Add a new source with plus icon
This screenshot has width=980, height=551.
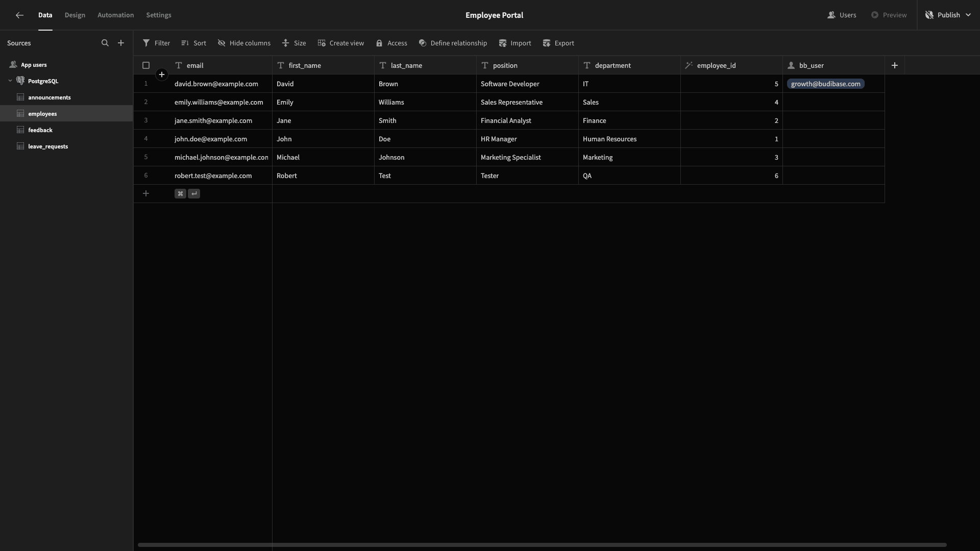121,43
